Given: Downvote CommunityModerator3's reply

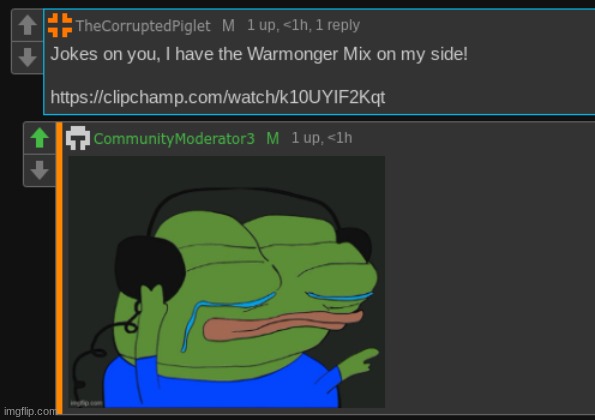Looking at the screenshot, I should click(39, 170).
